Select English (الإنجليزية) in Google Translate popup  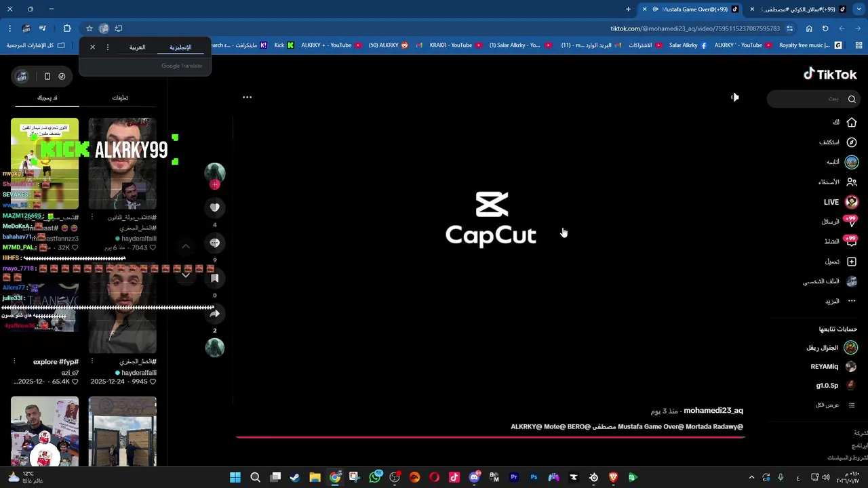pyautogui.click(x=180, y=47)
